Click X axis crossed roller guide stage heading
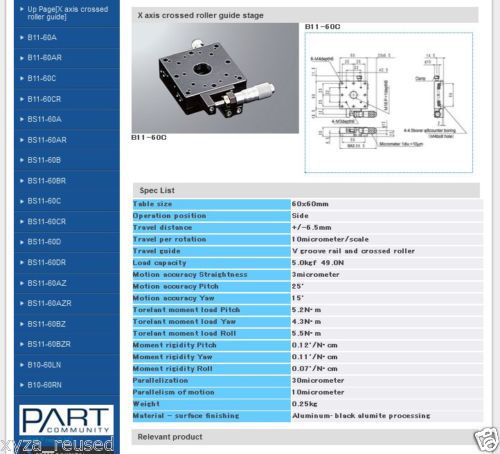Screen dimensions: 500x454 201,15
